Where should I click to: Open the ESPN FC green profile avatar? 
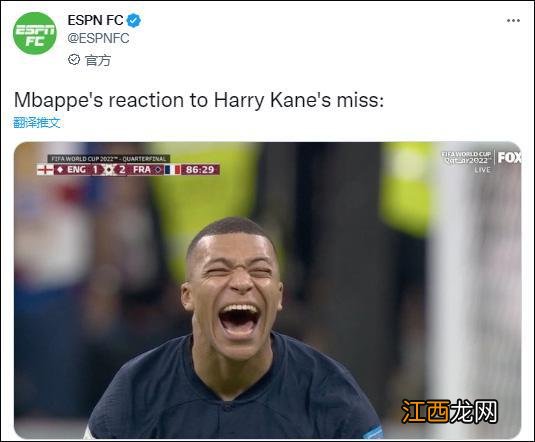(x=35, y=33)
